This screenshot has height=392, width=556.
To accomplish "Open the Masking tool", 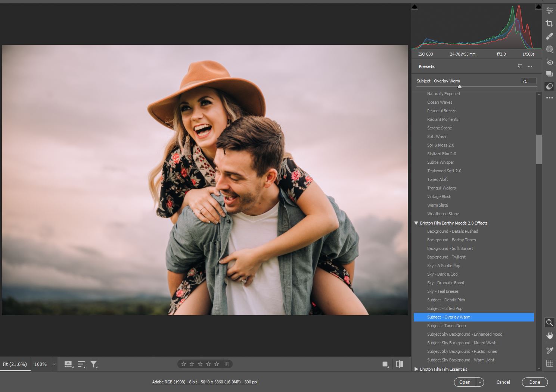I will 549,49.
